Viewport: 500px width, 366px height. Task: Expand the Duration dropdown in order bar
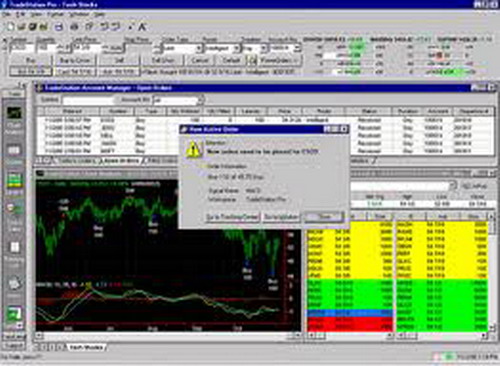pos(263,48)
